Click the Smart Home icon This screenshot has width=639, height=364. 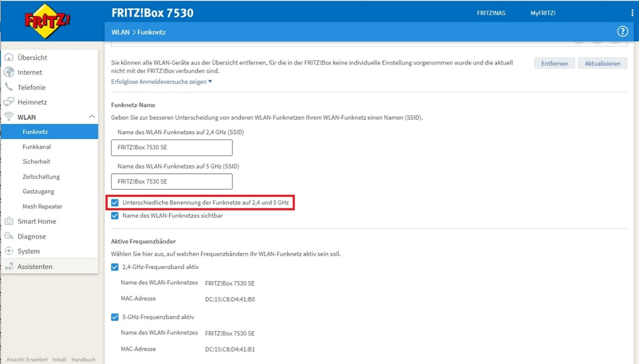9,221
